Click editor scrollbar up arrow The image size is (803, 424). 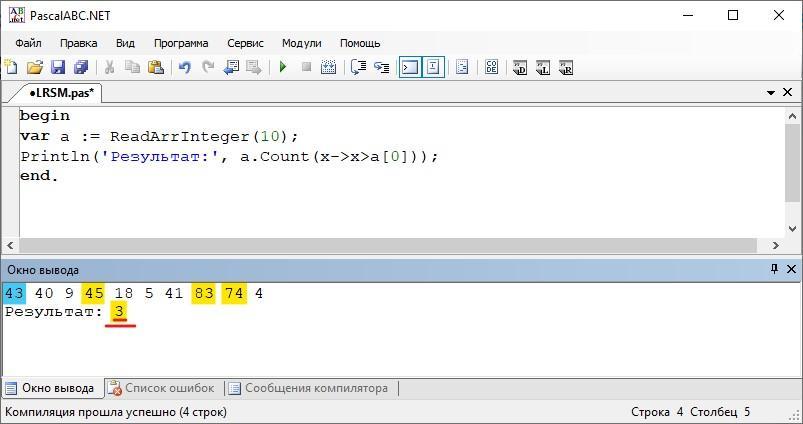click(x=793, y=116)
